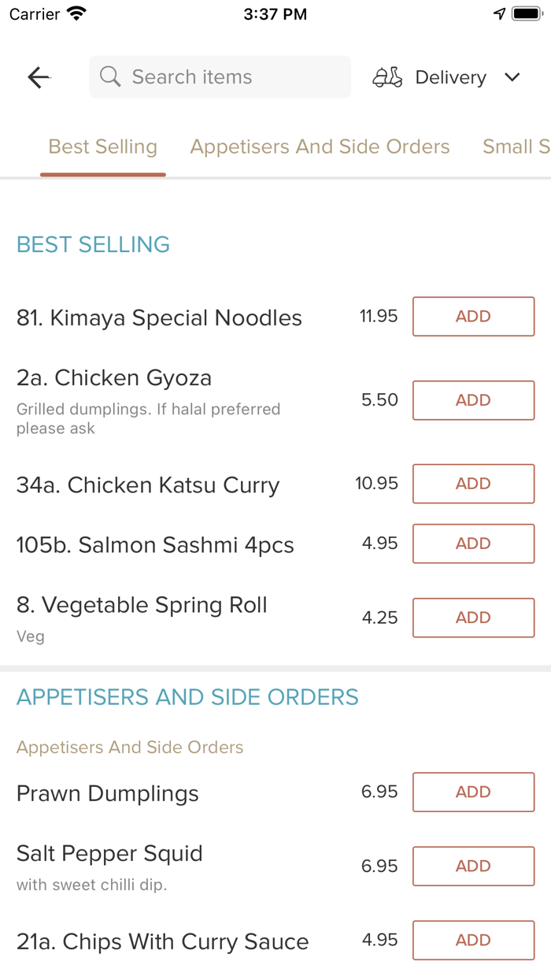
Task: Click ADD for Chicken Katsu Curry
Action: point(472,483)
